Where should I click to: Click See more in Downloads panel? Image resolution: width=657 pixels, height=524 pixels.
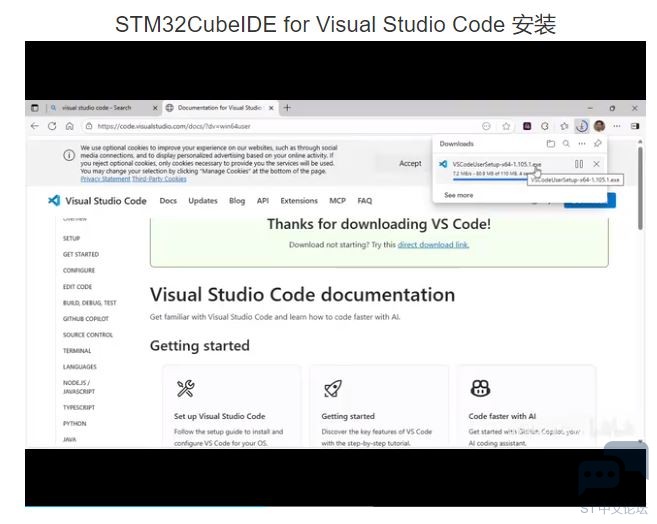(458, 195)
